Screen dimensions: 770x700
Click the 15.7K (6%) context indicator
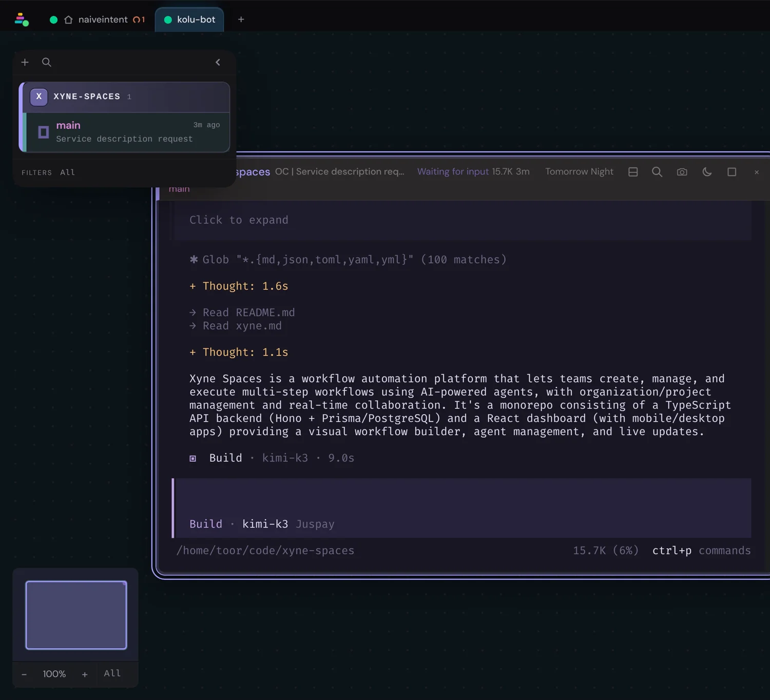click(x=606, y=551)
